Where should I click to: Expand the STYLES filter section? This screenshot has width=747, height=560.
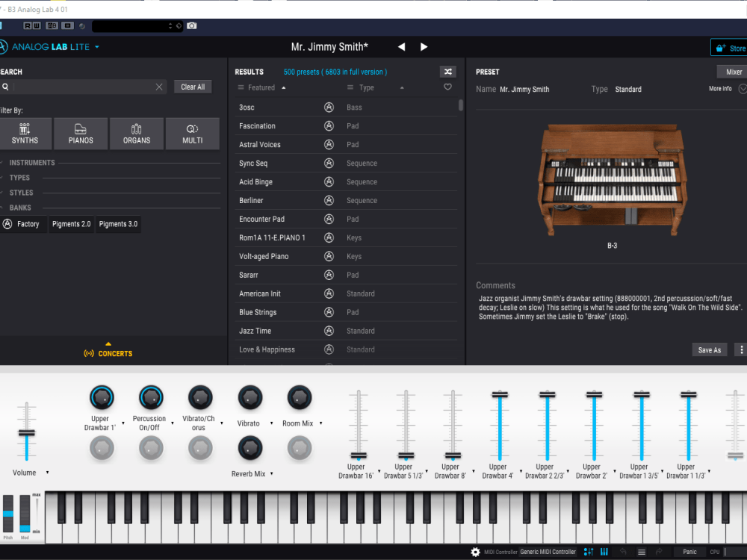click(x=21, y=193)
